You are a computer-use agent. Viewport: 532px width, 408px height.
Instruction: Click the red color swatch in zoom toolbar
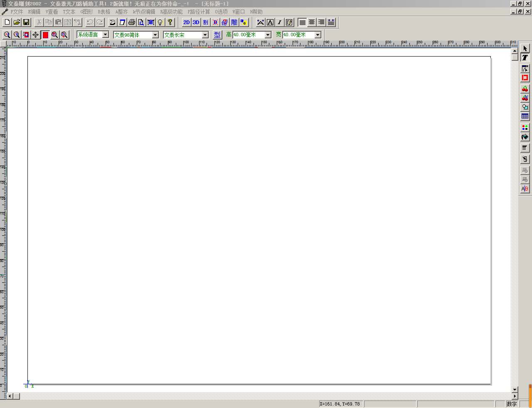tap(45, 35)
